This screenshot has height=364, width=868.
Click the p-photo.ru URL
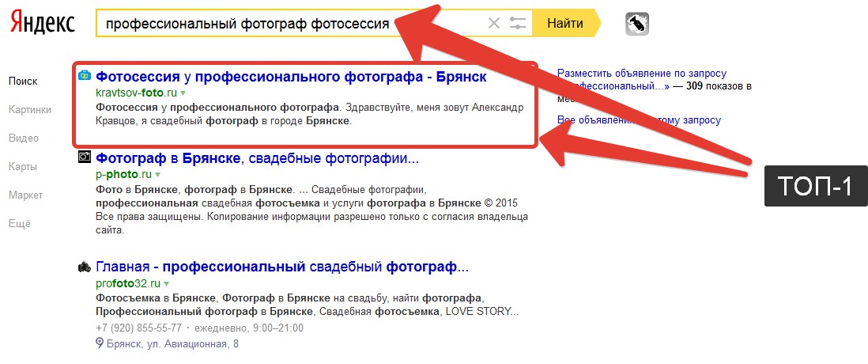pyautogui.click(x=123, y=175)
